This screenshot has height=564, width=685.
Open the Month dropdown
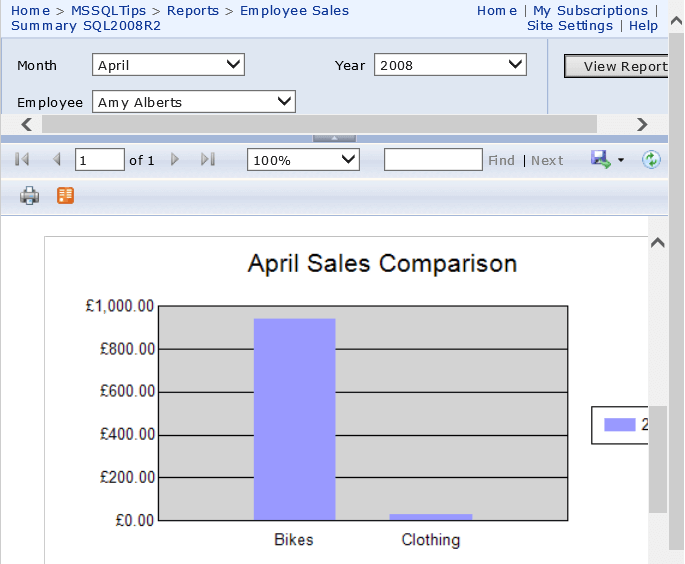(168, 65)
